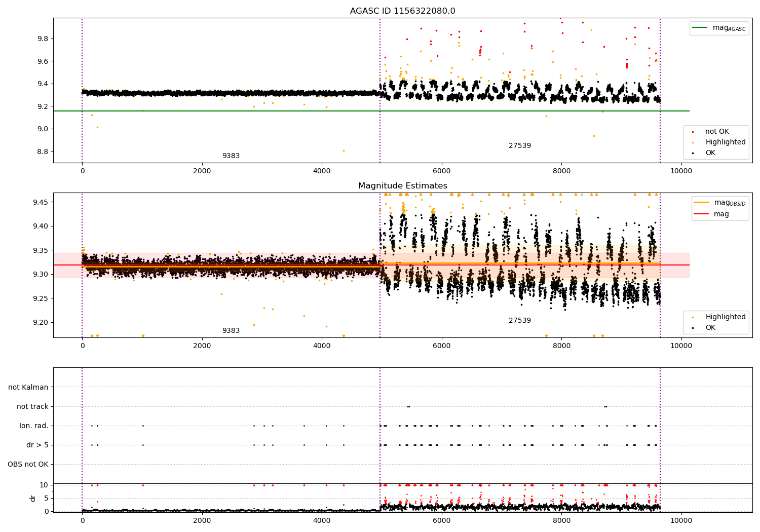Select 'OK' in the top panel legend
Image resolution: width=760 pixels, height=532 pixels.
[710, 153]
